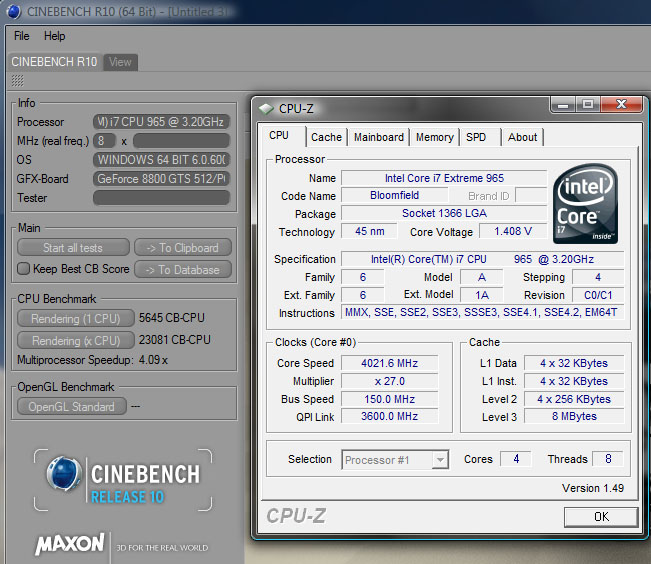The image size is (651, 564).
Task: Click the '4021.6 MHz' core speed value
Action: (x=389, y=363)
